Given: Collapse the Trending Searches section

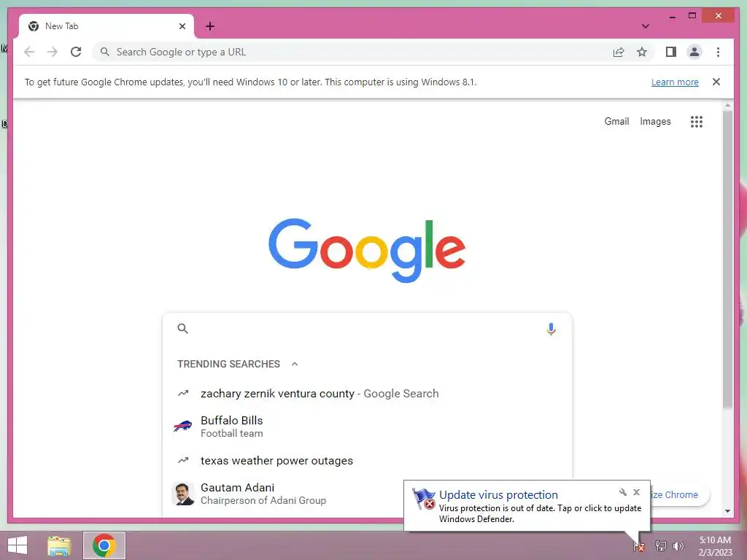Looking at the screenshot, I should pyautogui.click(x=295, y=364).
